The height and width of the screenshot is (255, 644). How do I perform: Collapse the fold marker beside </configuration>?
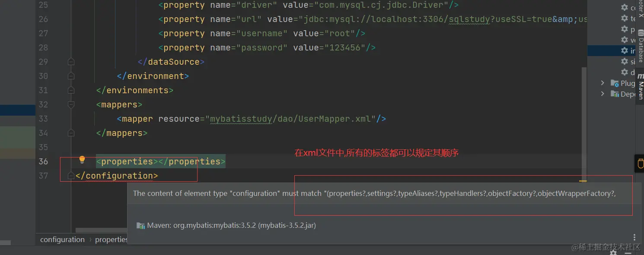tap(71, 176)
